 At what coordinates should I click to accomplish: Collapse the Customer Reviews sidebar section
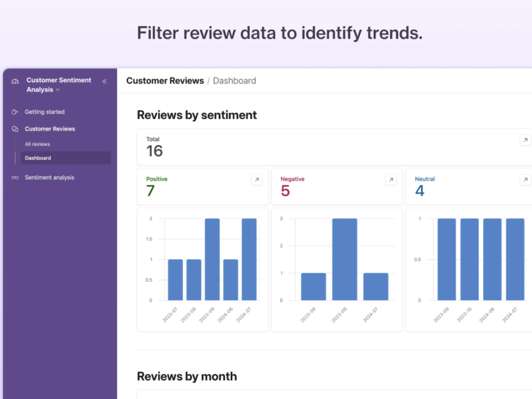click(50, 129)
